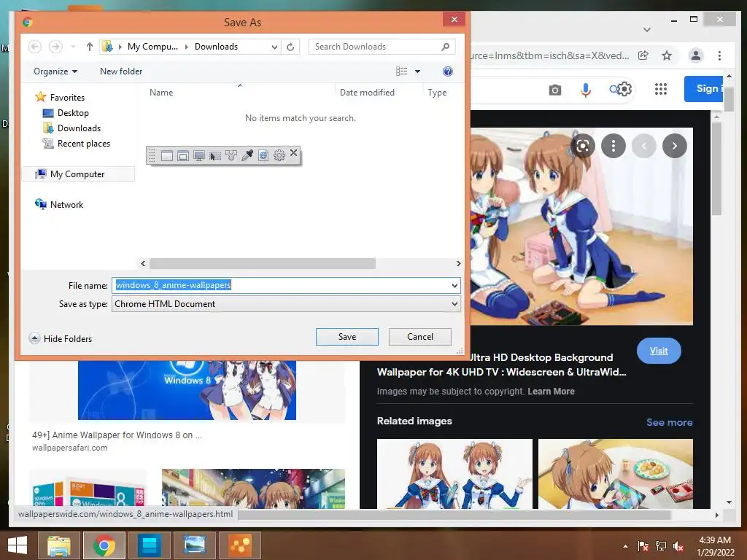Expand the address path history dropdown

pyautogui.click(x=274, y=47)
